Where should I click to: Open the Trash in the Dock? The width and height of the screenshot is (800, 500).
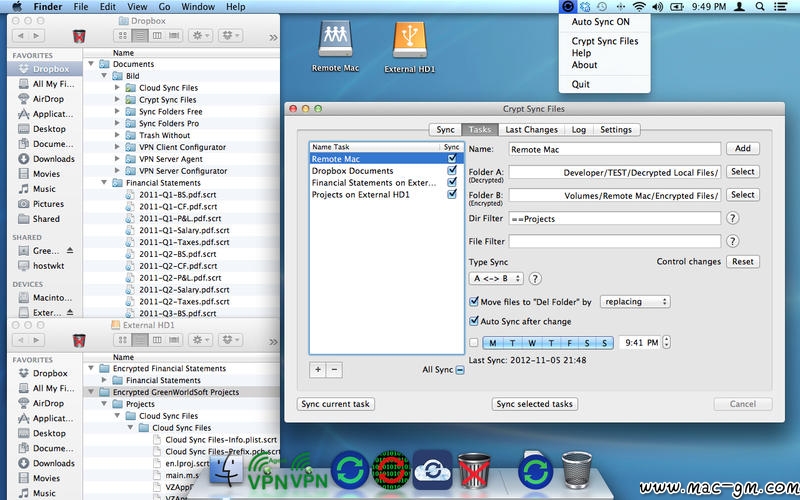(577, 470)
